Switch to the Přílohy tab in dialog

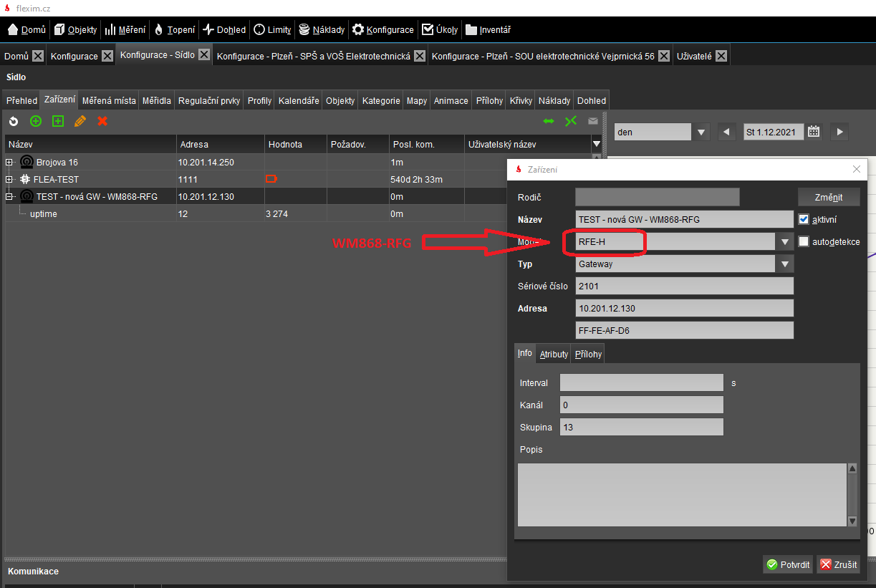[x=588, y=355]
